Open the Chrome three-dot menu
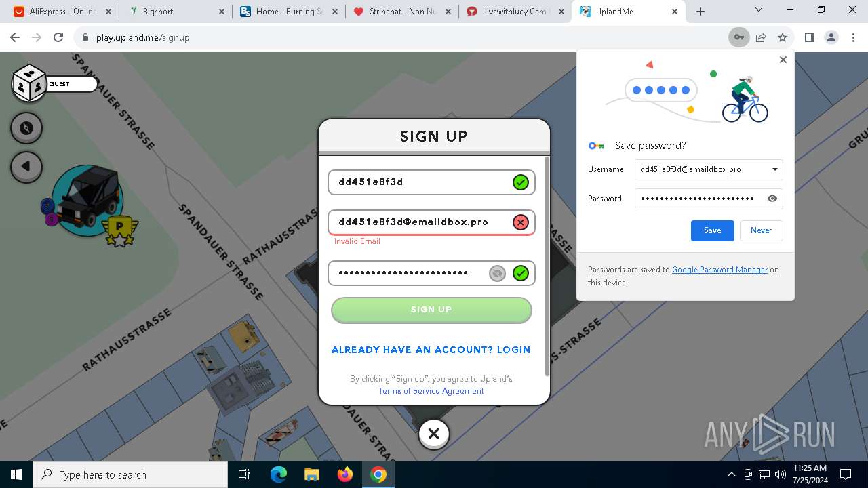 click(x=853, y=37)
